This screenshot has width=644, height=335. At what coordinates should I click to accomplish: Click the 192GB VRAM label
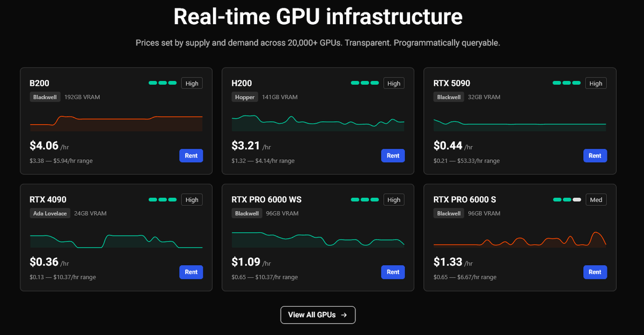click(x=82, y=97)
